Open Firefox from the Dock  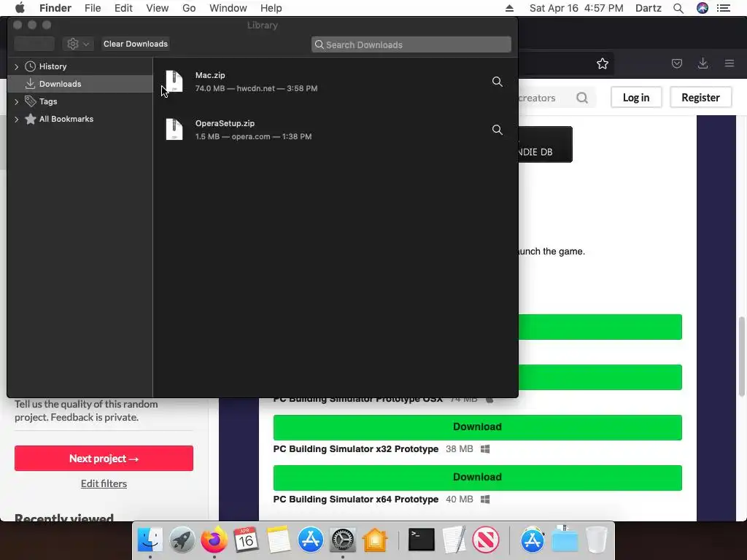pos(214,540)
